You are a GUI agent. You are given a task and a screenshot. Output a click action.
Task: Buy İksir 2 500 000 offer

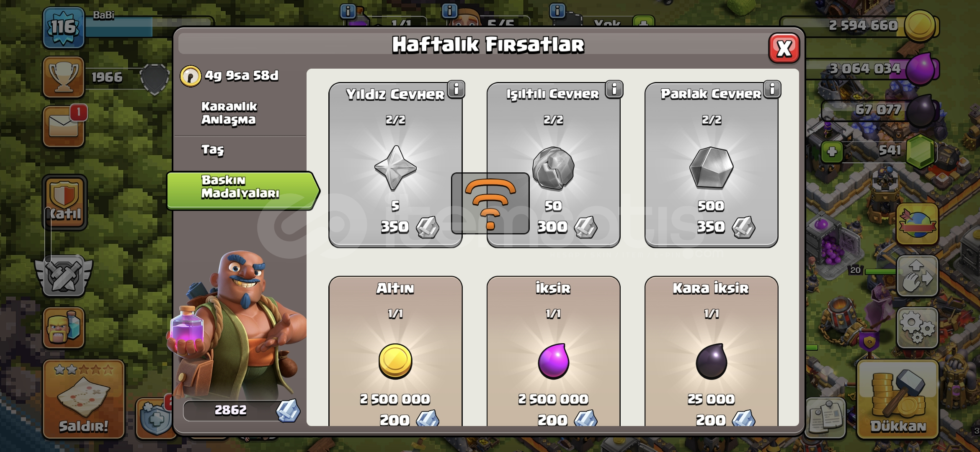click(x=553, y=352)
